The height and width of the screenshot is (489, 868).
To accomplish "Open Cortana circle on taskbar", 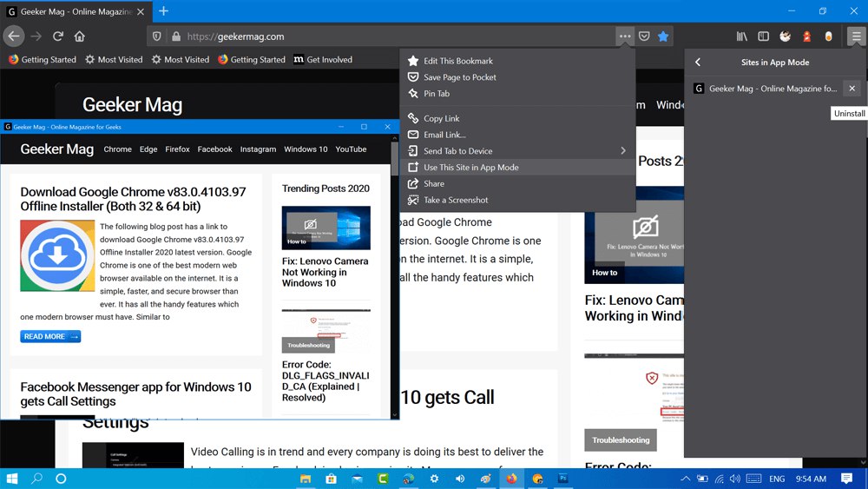I will point(61,479).
